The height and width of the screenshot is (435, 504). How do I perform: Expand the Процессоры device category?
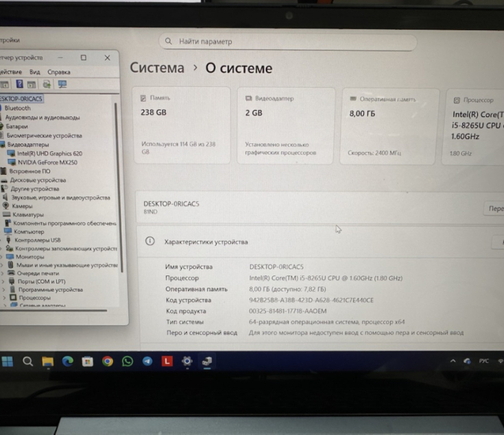pos(3,298)
